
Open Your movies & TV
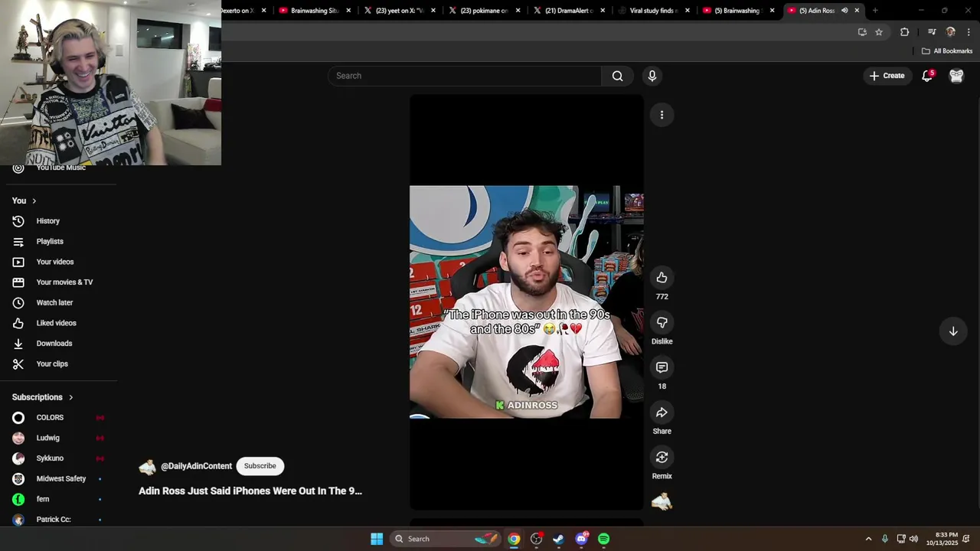coord(58,282)
